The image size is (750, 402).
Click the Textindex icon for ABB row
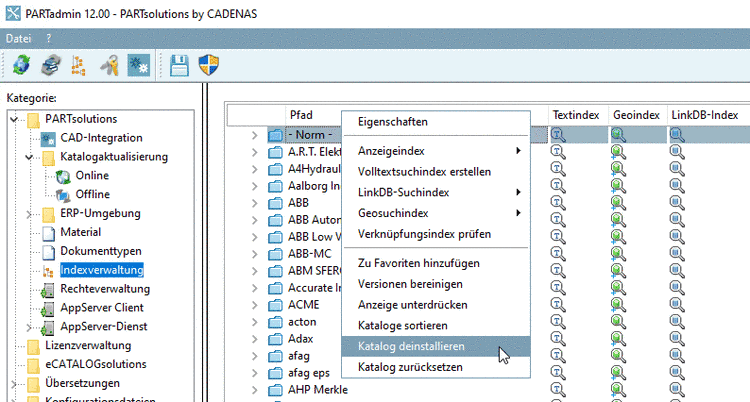pos(558,203)
